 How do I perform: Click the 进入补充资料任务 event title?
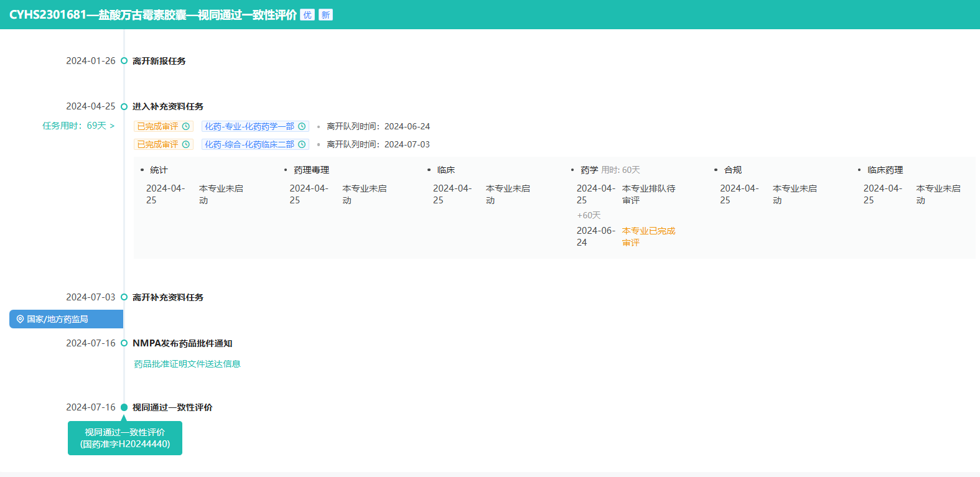(168, 106)
